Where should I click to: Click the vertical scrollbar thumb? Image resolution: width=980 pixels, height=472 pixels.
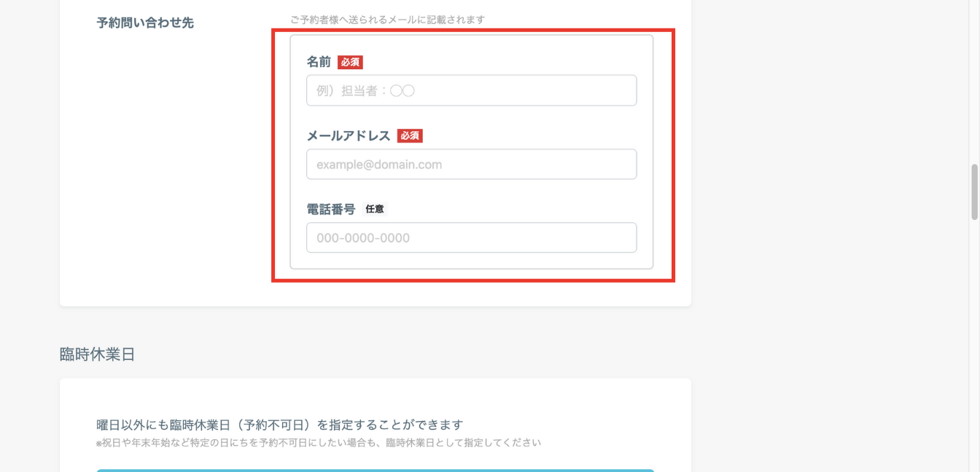974,192
